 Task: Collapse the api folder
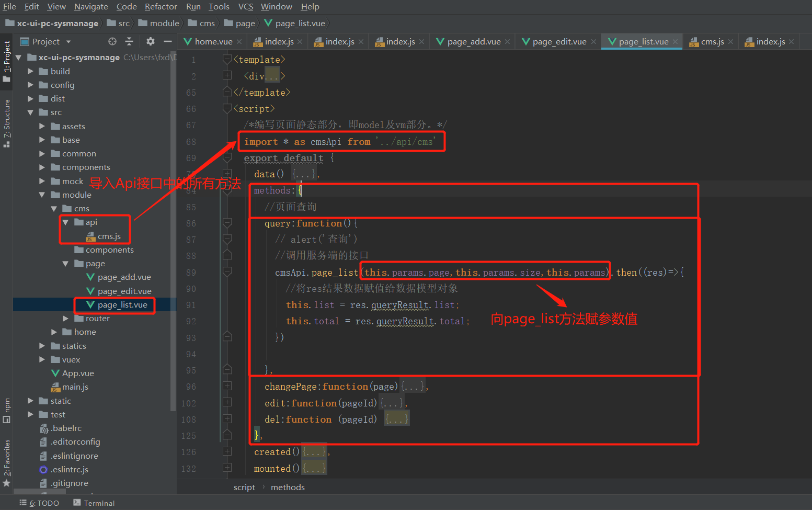coord(65,222)
